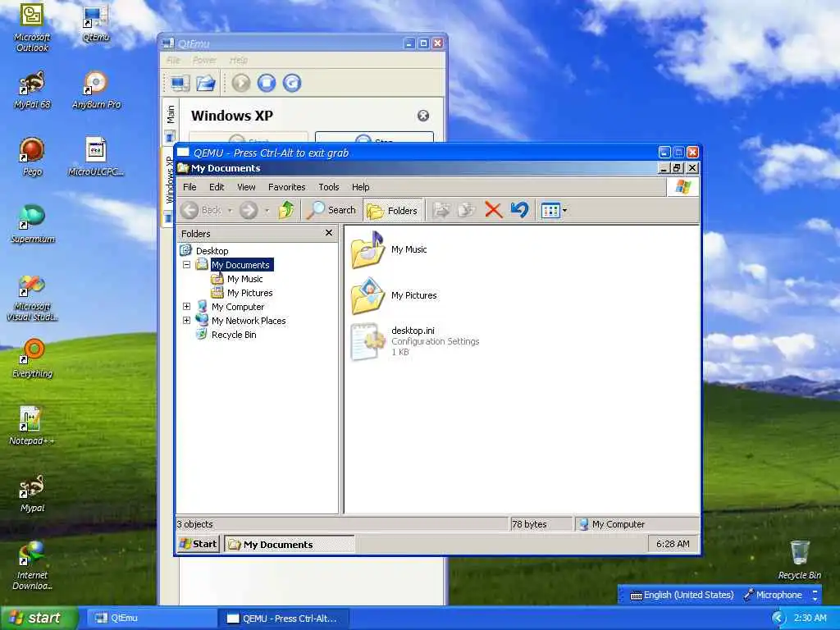Open the Everything desktop icon
The width and height of the screenshot is (840, 630).
pos(32,359)
